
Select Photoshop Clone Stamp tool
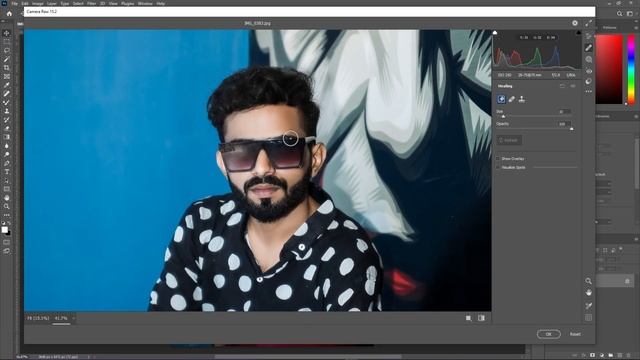(x=7, y=111)
